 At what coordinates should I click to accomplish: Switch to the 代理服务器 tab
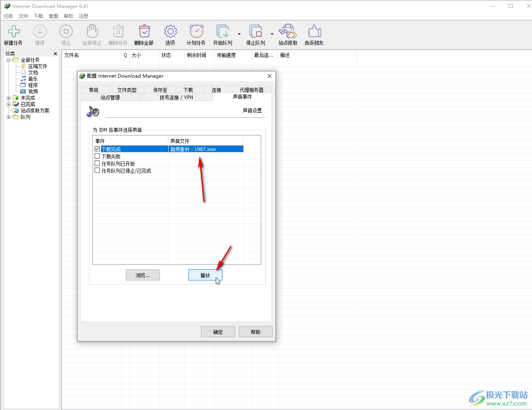(x=251, y=90)
